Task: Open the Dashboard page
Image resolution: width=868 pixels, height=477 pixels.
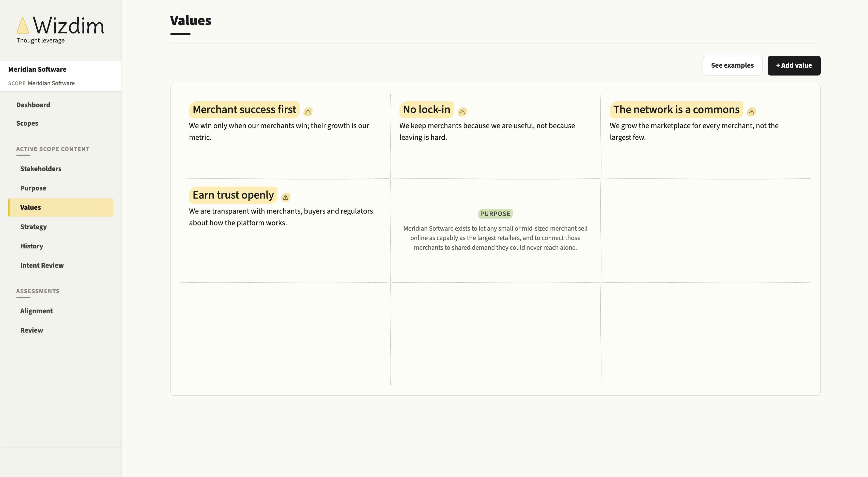Action: pyautogui.click(x=33, y=105)
